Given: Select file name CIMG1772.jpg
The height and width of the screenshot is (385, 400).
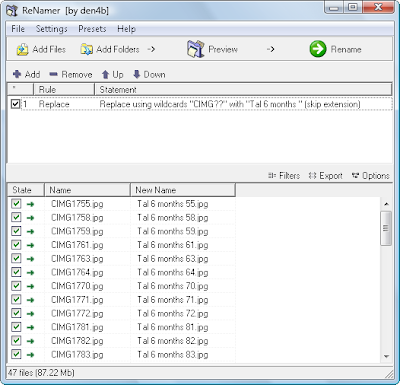Looking at the screenshot, I should tap(77, 313).
